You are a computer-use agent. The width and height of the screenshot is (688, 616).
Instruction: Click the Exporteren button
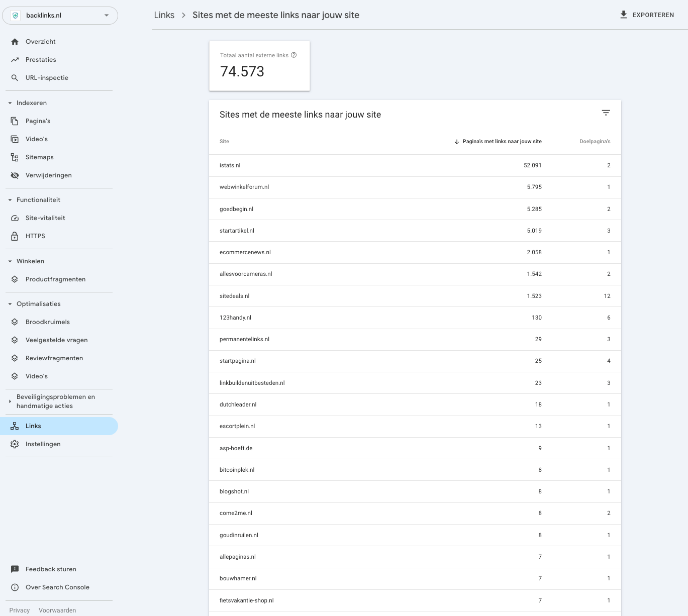(647, 15)
